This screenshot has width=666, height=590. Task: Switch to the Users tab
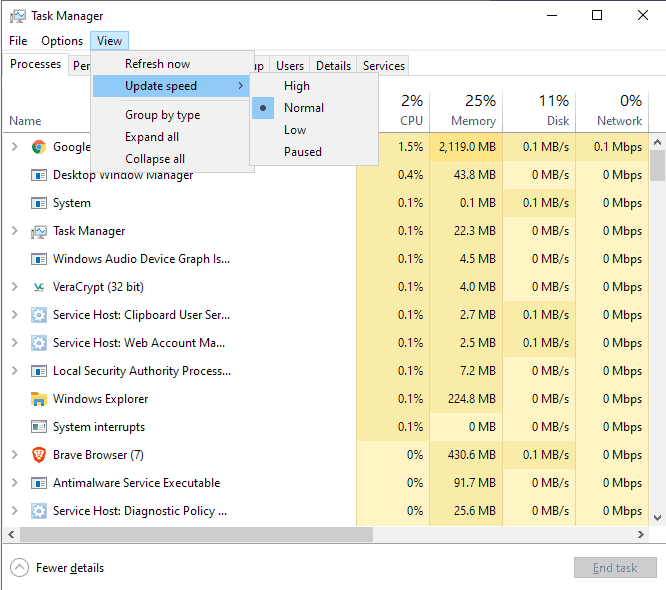290,66
